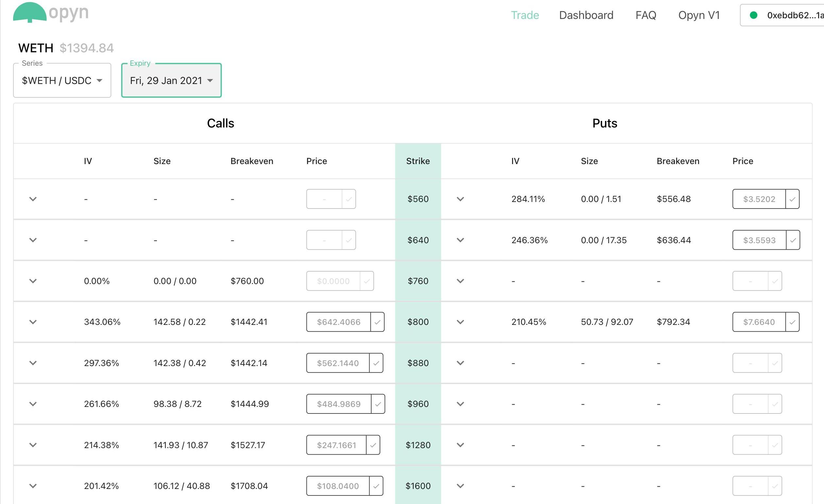
Task: Confirm the $108.0400 call price checkmark
Action: point(376,486)
